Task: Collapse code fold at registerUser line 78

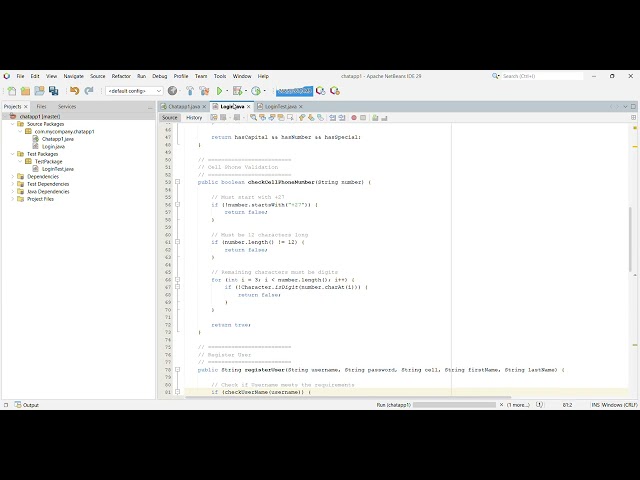Action: pyautogui.click(x=178, y=370)
